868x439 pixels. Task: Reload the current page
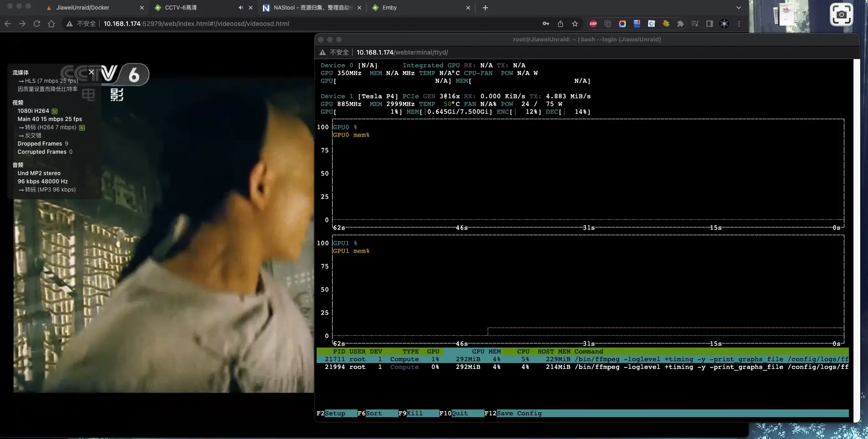(x=37, y=24)
